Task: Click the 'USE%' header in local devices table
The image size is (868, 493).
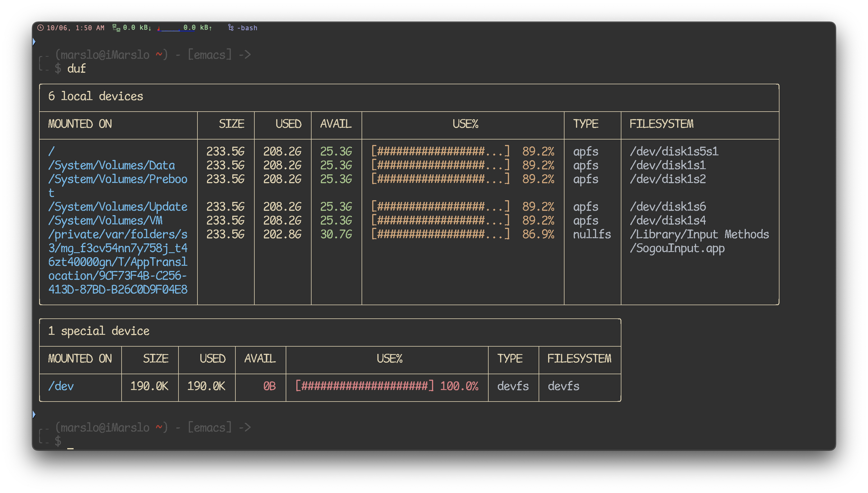Action: point(465,124)
